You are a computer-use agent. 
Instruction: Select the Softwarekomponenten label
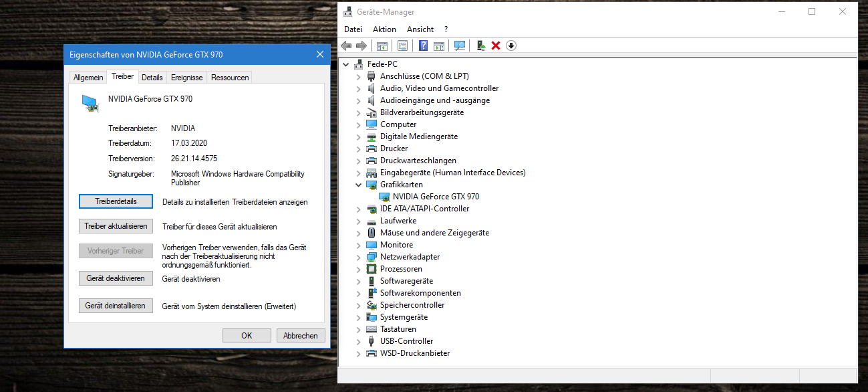click(420, 293)
